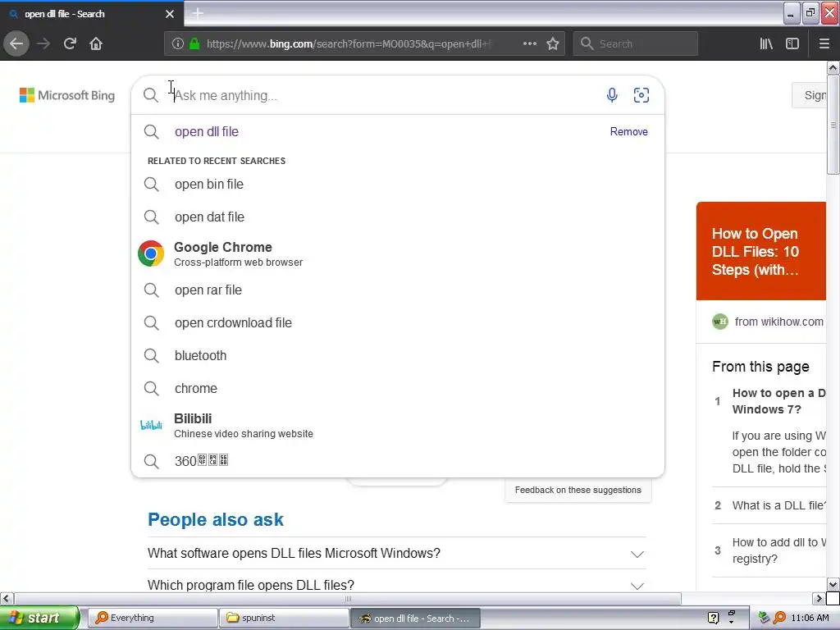Open 'How to add dll to registry' item
The height and width of the screenshot is (630, 840).
779,550
